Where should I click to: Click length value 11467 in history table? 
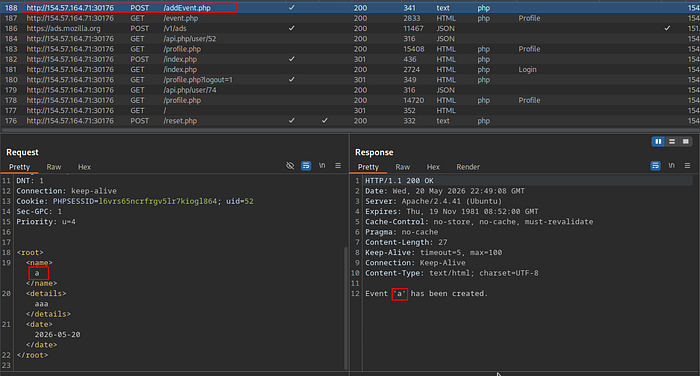pyautogui.click(x=413, y=29)
